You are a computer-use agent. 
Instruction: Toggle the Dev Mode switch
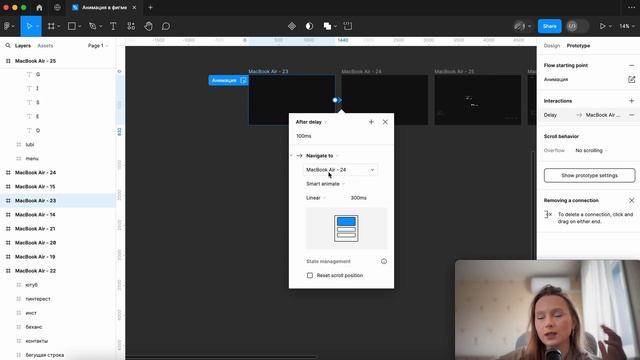tap(577, 26)
